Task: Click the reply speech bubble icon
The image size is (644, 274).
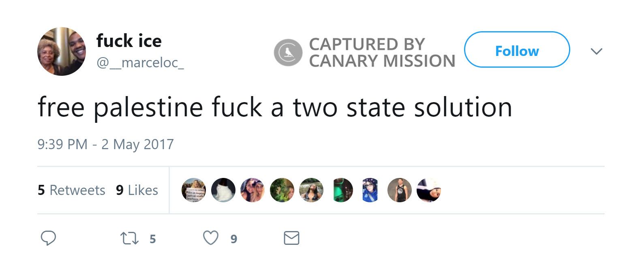Action: (x=48, y=238)
